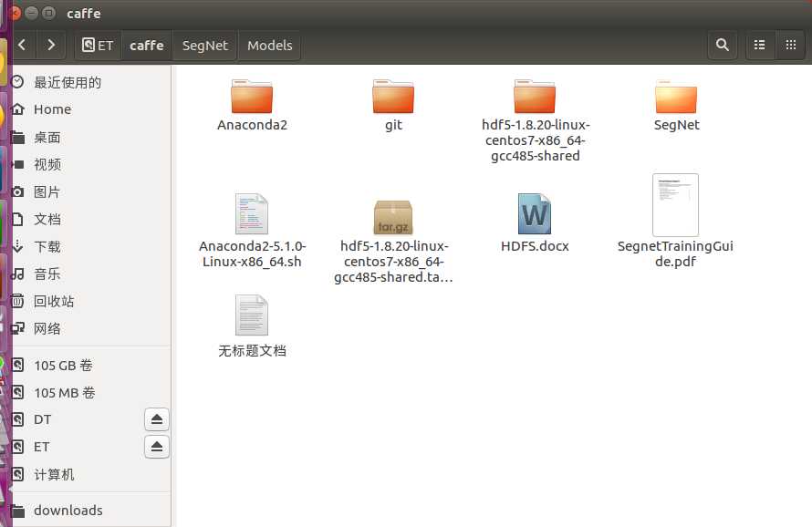Jump to ET in the path bar
Screen dimensions: 812x527
click(x=98, y=46)
